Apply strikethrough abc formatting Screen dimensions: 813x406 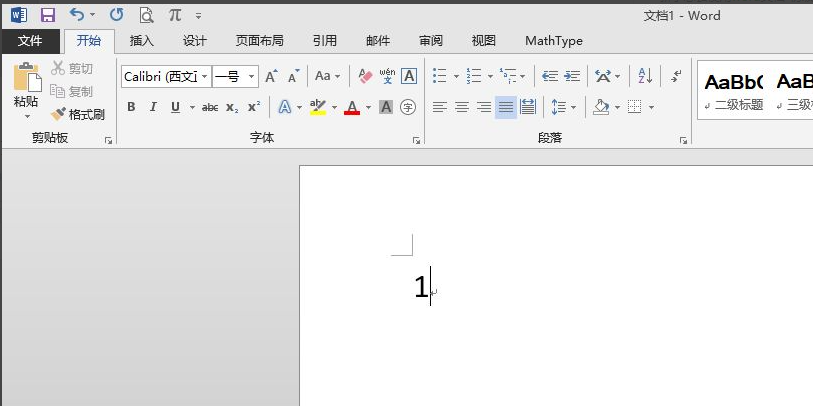point(209,107)
